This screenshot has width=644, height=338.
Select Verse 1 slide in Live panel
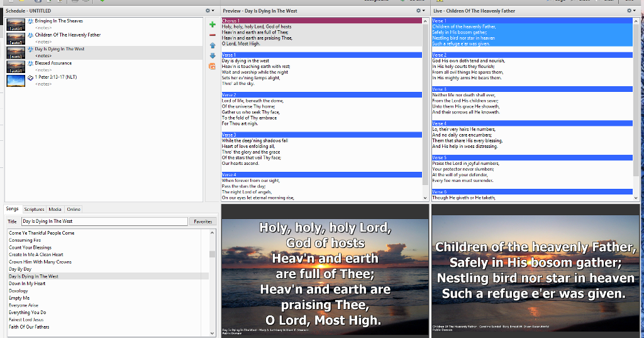click(x=532, y=32)
